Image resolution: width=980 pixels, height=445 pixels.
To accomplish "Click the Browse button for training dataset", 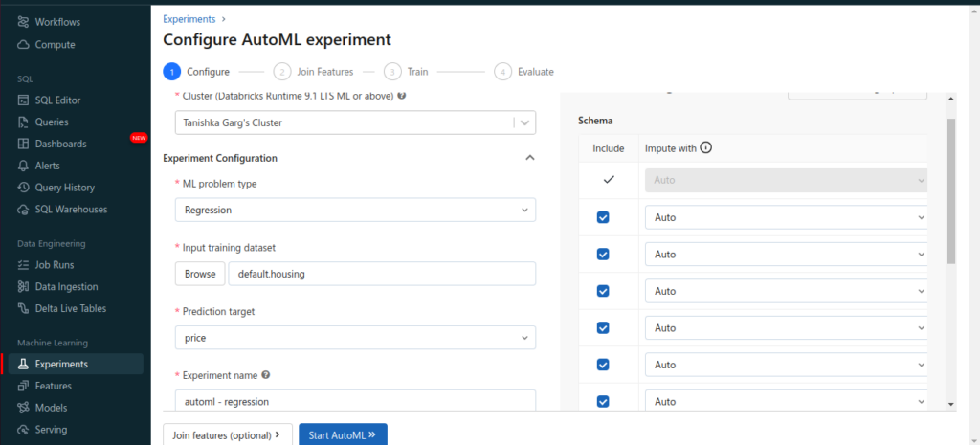I will tap(200, 274).
